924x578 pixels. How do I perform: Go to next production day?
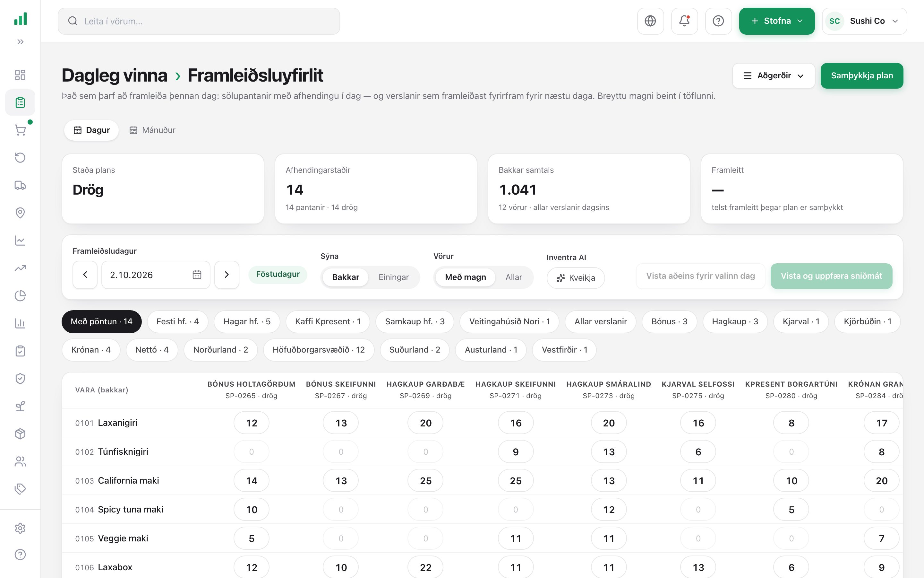tap(227, 275)
